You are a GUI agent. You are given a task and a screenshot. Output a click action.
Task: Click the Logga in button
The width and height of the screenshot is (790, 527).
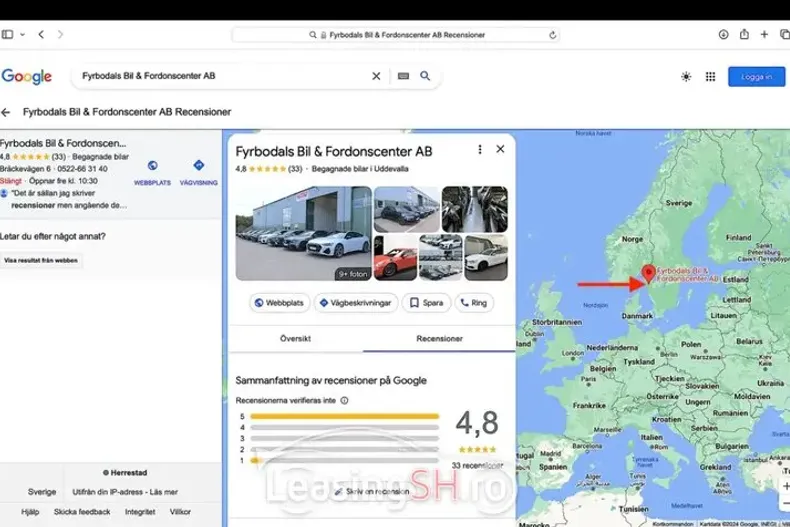[x=756, y=77]
